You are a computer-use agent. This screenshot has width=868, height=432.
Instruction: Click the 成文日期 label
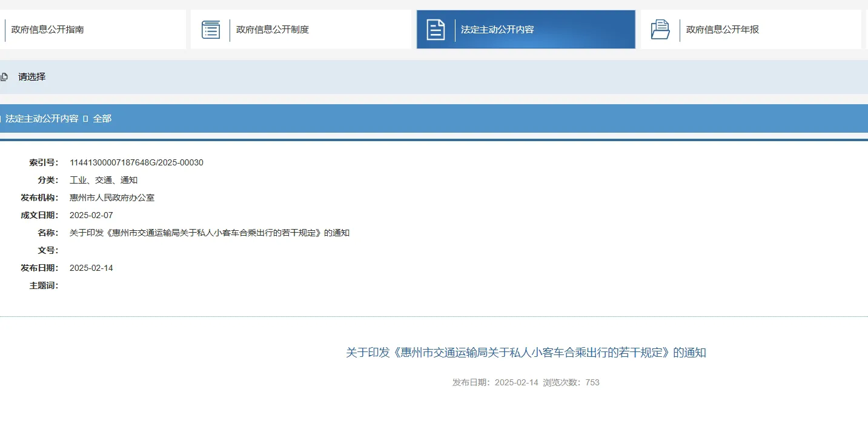39,215
